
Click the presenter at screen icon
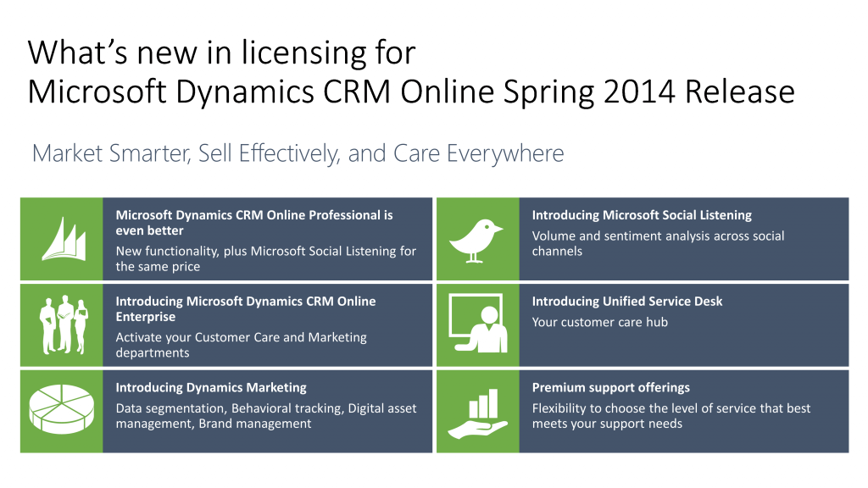(477, 324)
